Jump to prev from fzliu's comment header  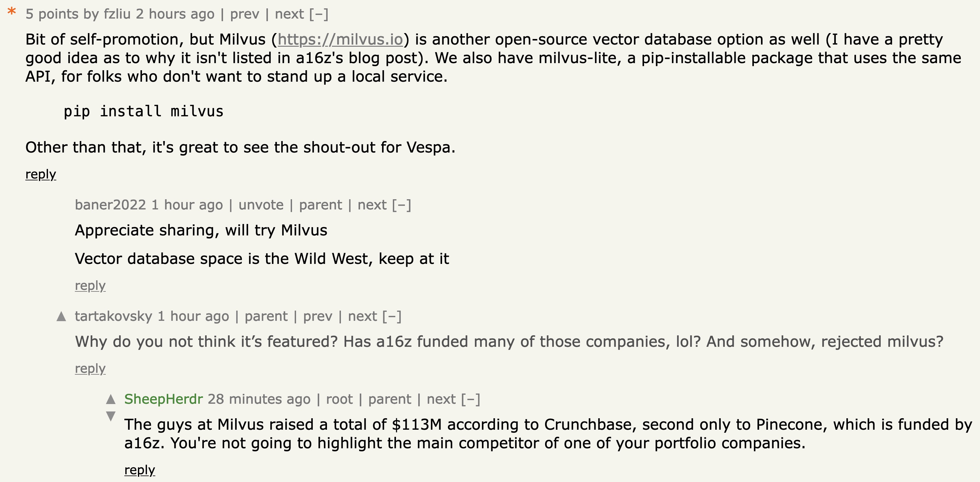pos(245,14)
